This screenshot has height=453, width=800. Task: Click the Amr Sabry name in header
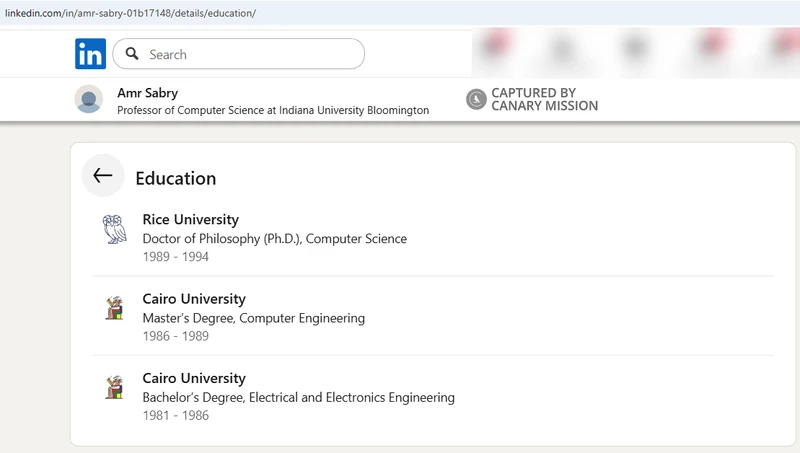(147, 93)
